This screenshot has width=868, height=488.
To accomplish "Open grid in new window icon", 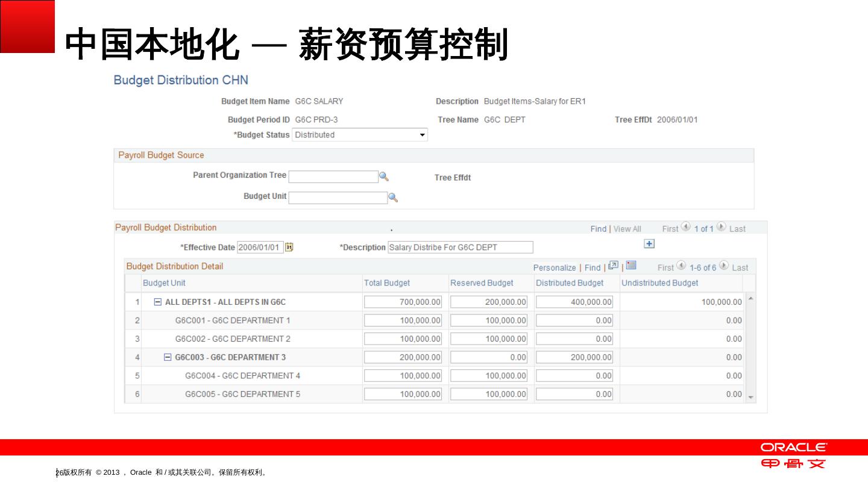I will [x=613, y=266].
